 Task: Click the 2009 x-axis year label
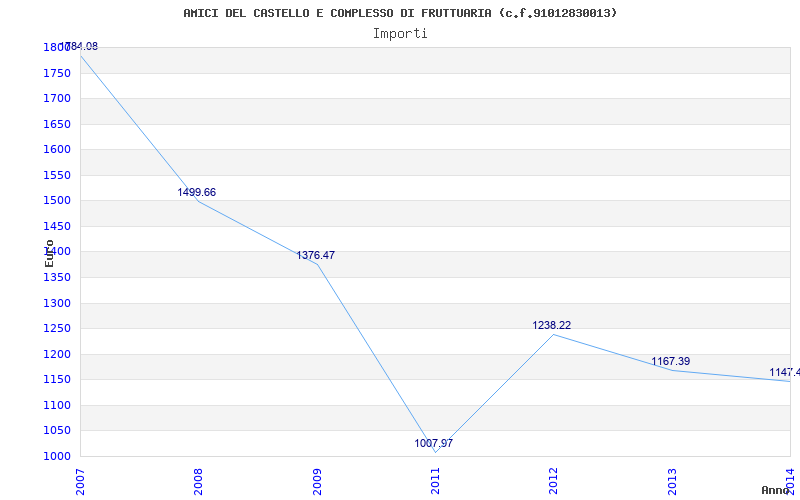[317, 482]
